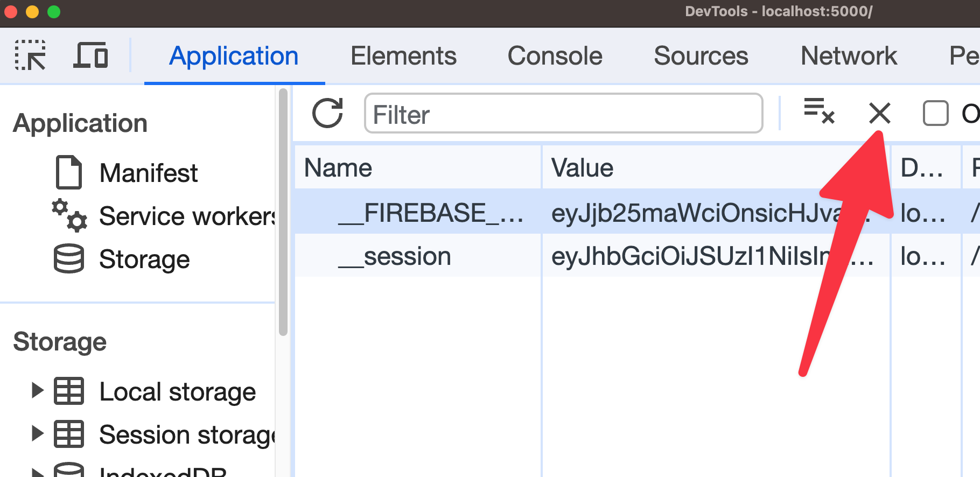980x477 pixels.
Task: Clear all cookies icon
Action: pyautogui.click(x=818, y=111)
